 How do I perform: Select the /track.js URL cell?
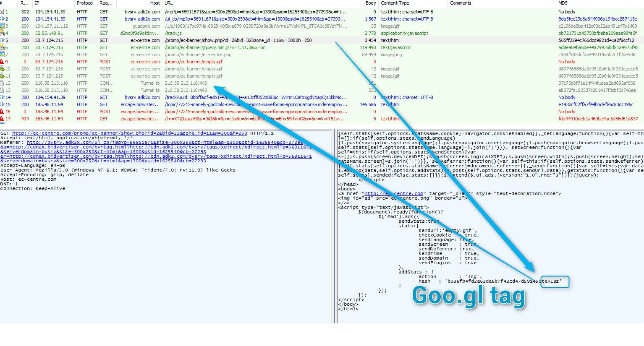173,33
